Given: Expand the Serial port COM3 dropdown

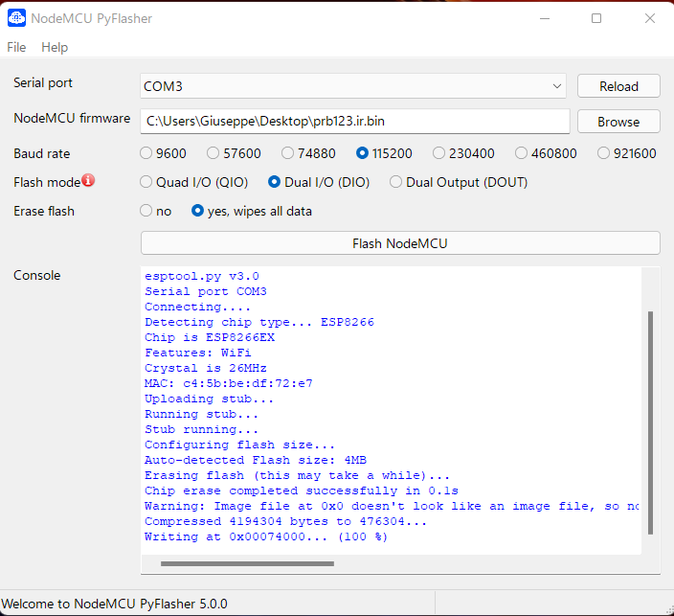Looking at the screenshot, I should pos(352,86).
